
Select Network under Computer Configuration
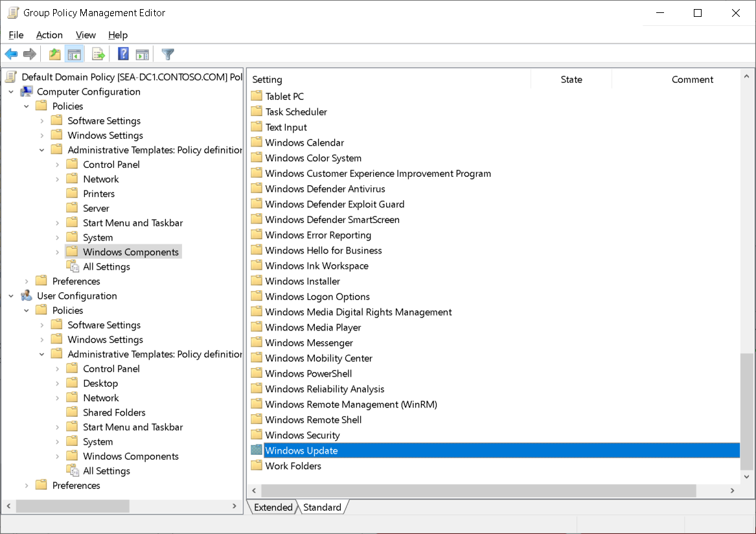pos(101,179)
